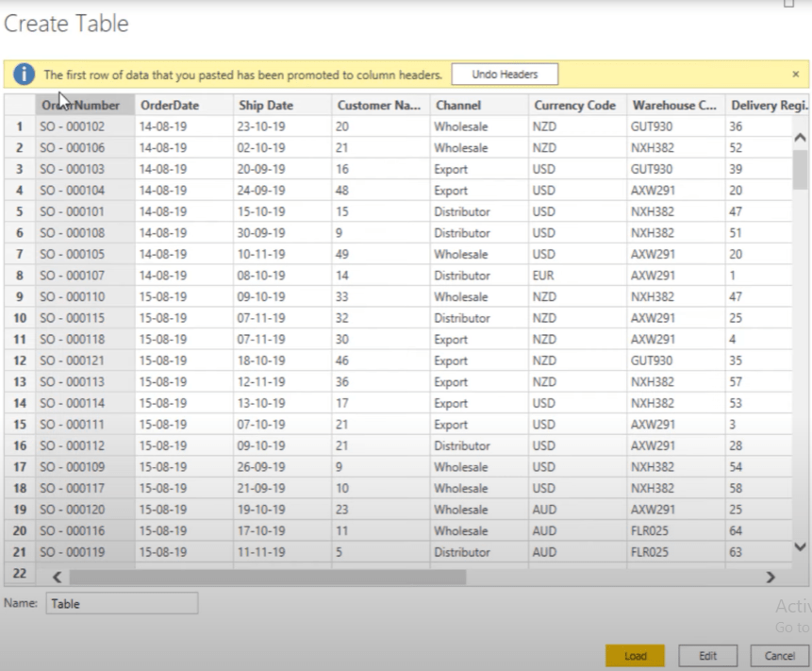This screenshot has height=671, width=812.
Task: Select the Currency Code column header
Action: [577, 105]
